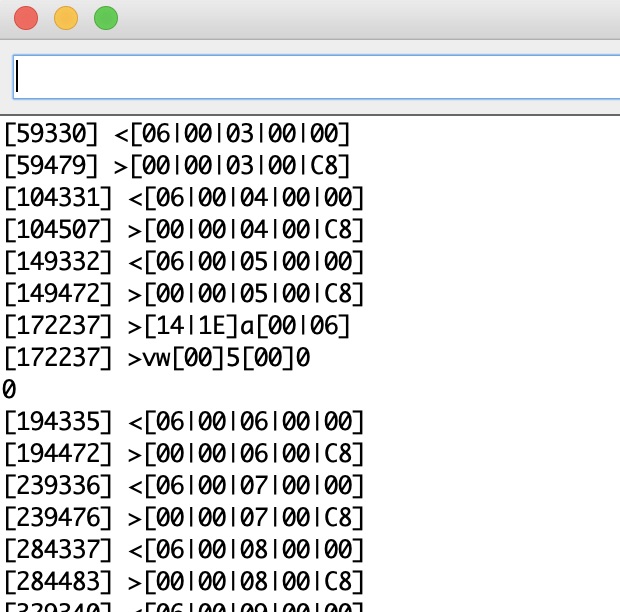The image size is (620, 612).
Task: Click the lone 0 output line
Action: pos(9,390)
